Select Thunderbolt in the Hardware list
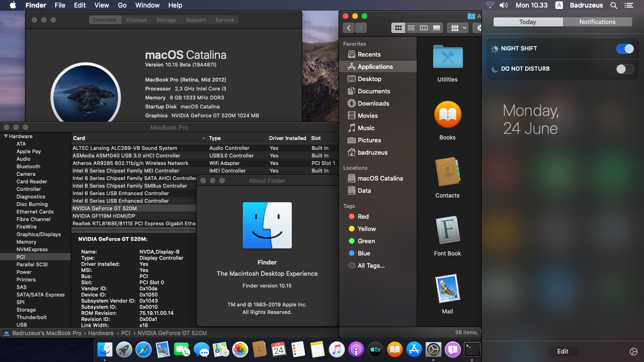The image size is (644, 362). (x=32, y=317)
